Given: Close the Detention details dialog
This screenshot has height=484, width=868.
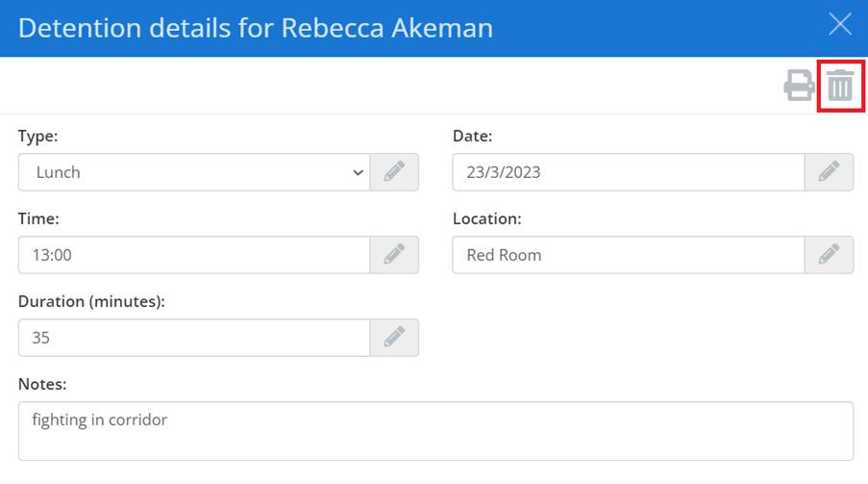Looking at the screenshot, I should click(x=840, y=25).
